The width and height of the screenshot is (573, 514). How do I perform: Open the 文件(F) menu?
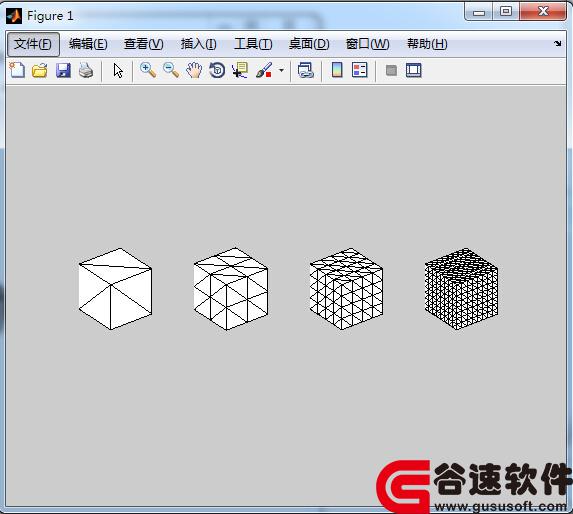[x=33, y=44]
